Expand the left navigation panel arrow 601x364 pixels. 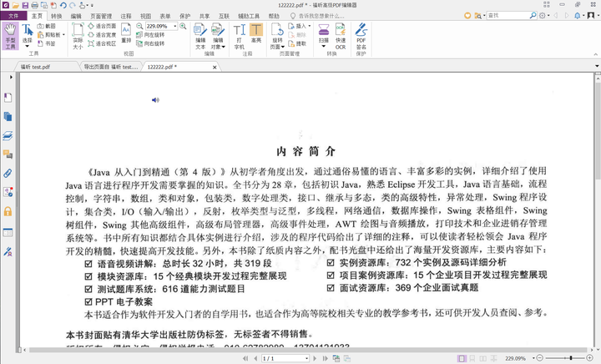pyautogui.click(x=11, y=77)
